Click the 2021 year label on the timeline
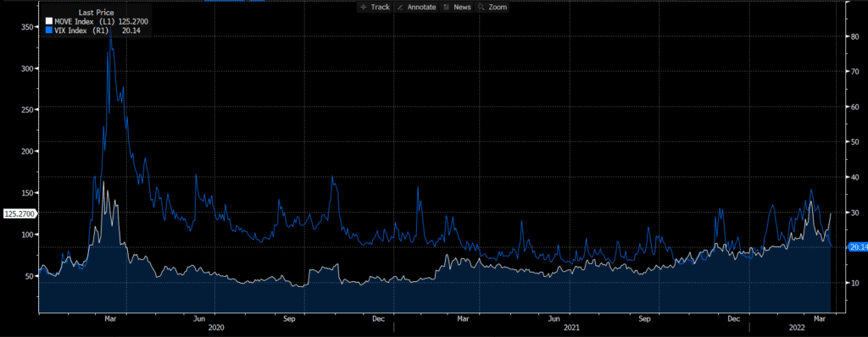 (x=570, y=328)
